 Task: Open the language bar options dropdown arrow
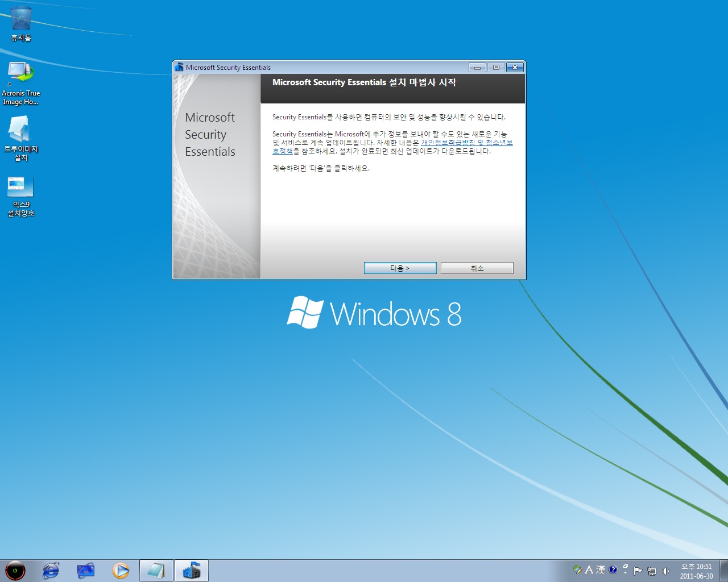pyautogui.click(x=625, y=573)
